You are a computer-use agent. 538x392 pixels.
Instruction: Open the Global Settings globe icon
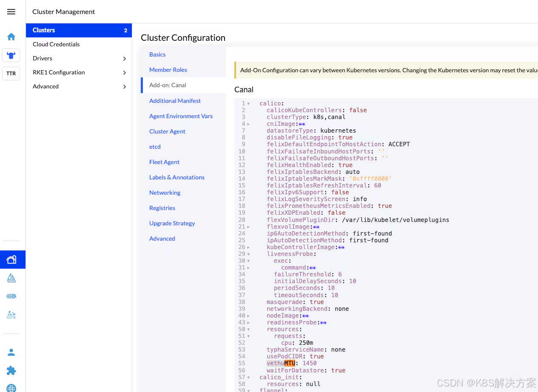click(11, 387)
